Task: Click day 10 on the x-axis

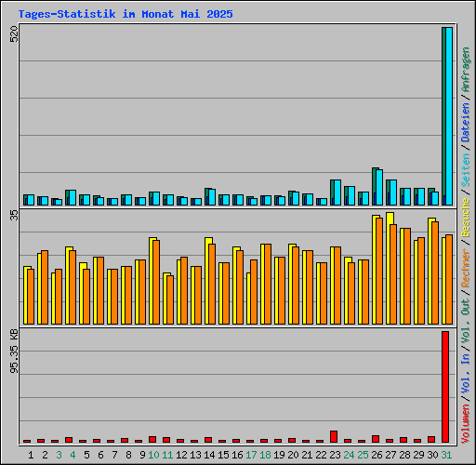Action: coord(153,455)
